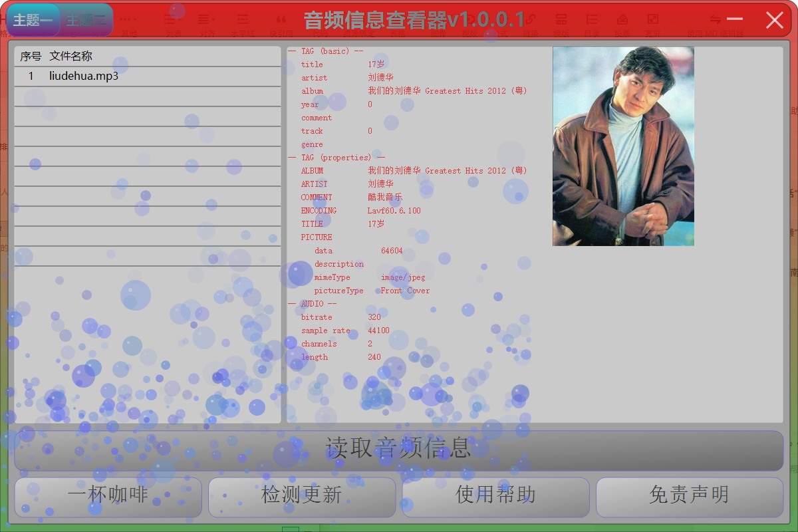Minimize the audio info viewer window

735,20
